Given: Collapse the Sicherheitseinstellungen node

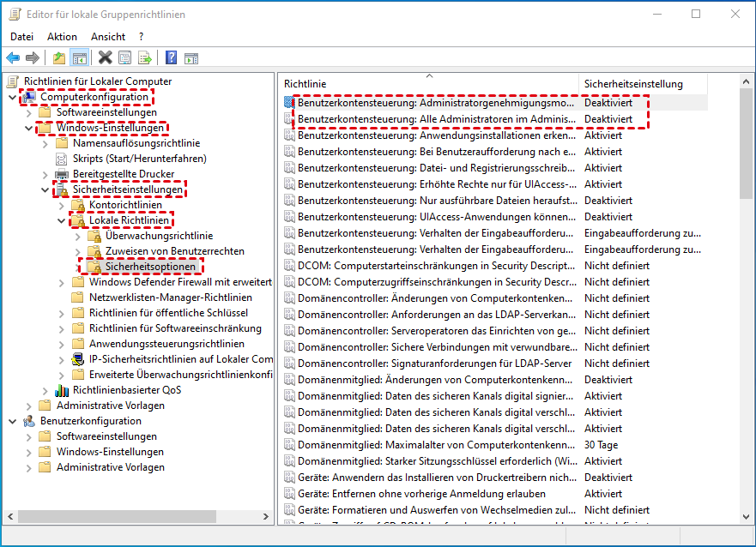Looking at the screenshot, I should (x=45, y=189).
